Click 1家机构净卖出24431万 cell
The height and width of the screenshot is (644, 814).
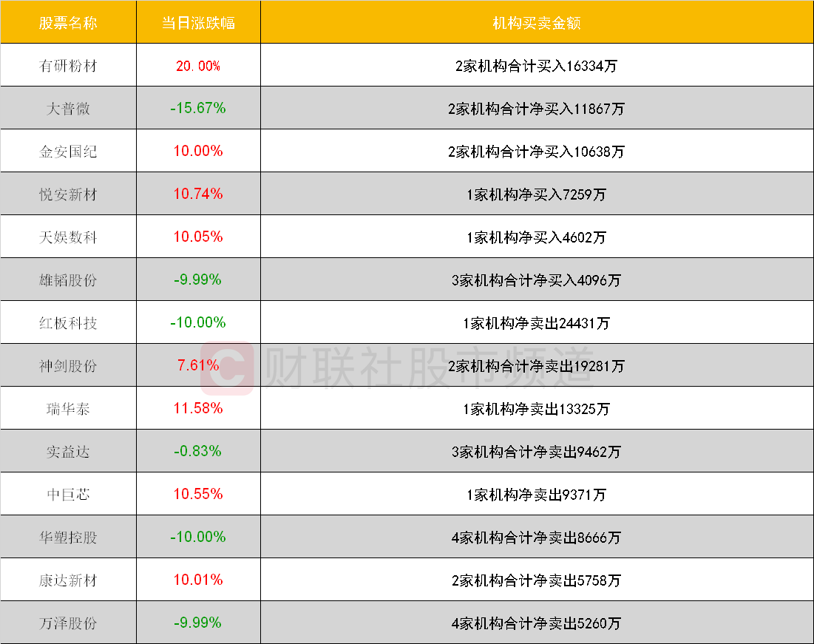tap(537, 323)
